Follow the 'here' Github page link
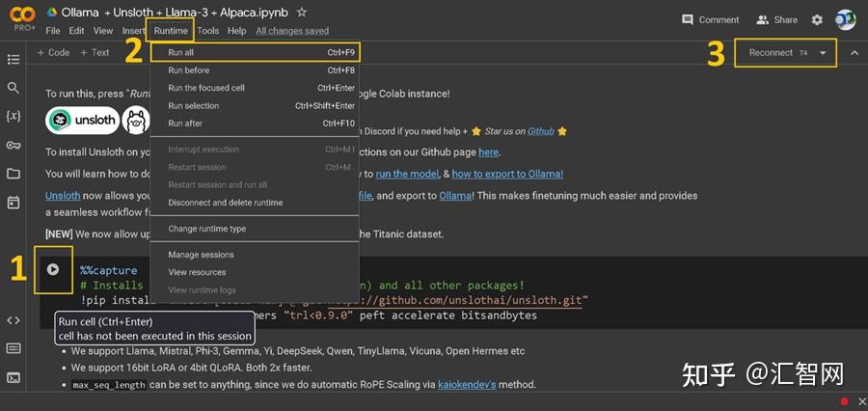Viewport: 868px width, 411px height. point(488,151)
